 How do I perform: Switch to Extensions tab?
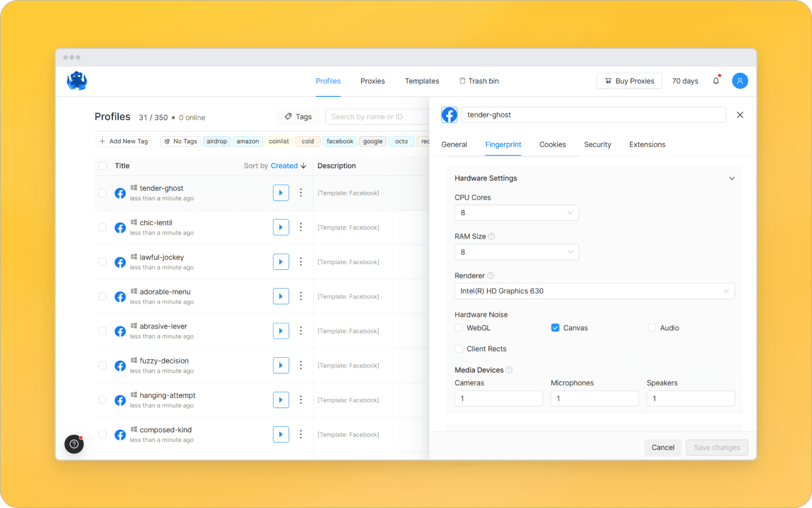[x=647, y=144]
